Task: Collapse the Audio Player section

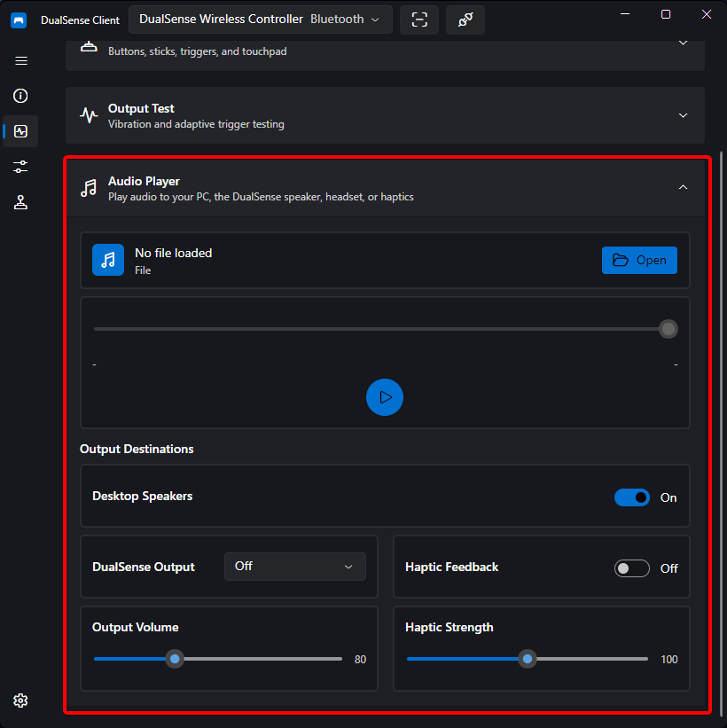Action: (x=683, y=187)
